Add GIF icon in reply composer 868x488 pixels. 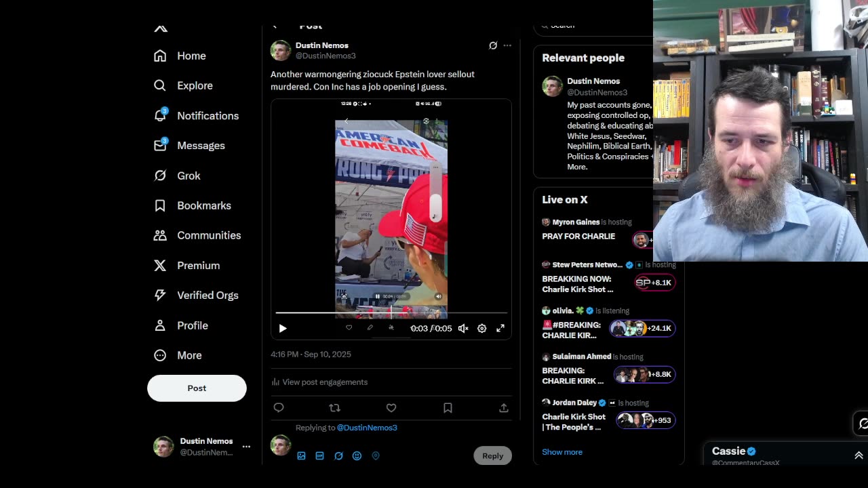pos(319,455)
